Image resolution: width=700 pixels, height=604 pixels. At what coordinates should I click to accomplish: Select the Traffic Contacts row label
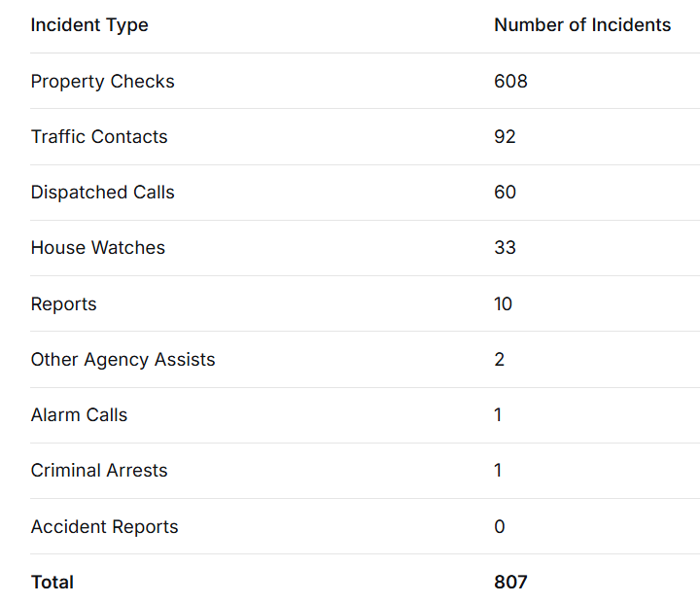(99, 137)
